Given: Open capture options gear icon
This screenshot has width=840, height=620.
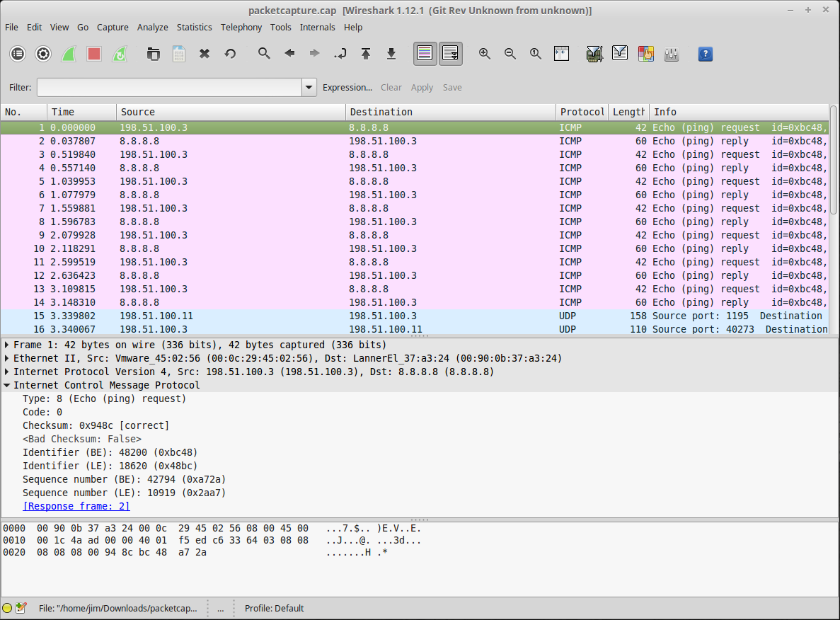Looking at the screenshot, I should point(43,54).
